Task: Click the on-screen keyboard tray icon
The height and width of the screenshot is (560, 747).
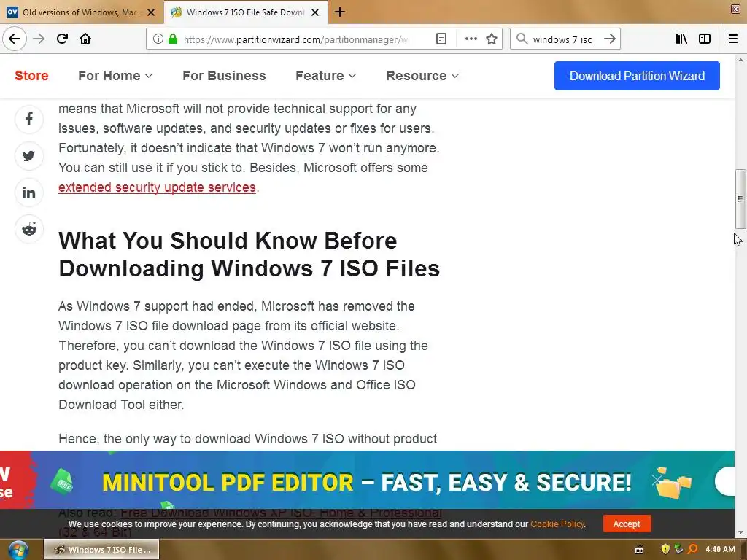Action: point(639,550)
